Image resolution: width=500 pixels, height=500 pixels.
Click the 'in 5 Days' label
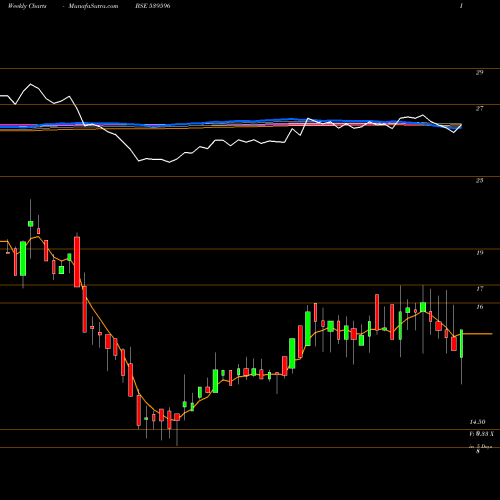(481, 446)
